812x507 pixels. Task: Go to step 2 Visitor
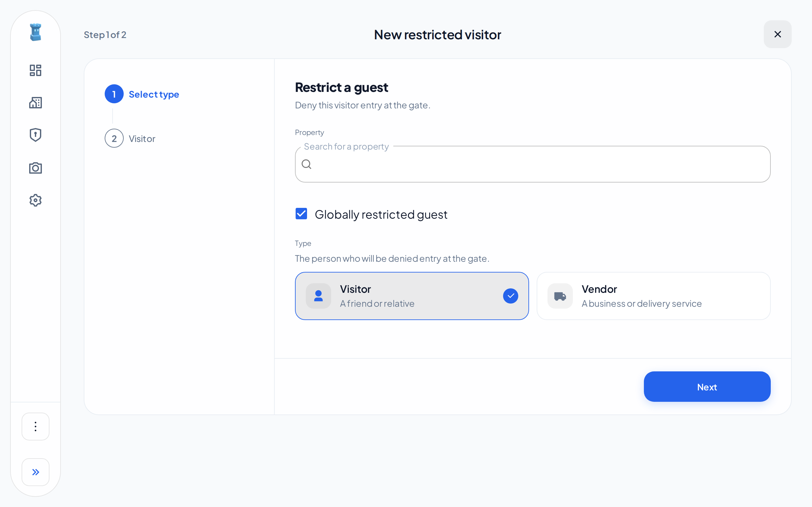[130, 138]
